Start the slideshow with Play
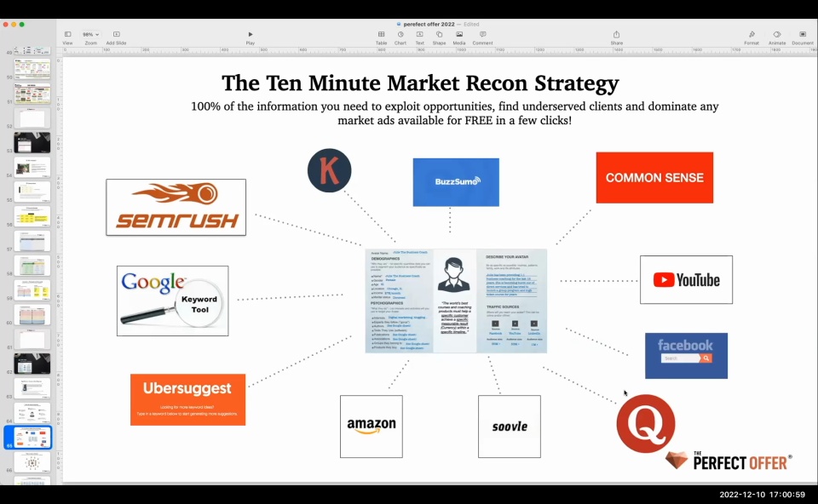Screen dimensions: 818x504 [251, 37]
